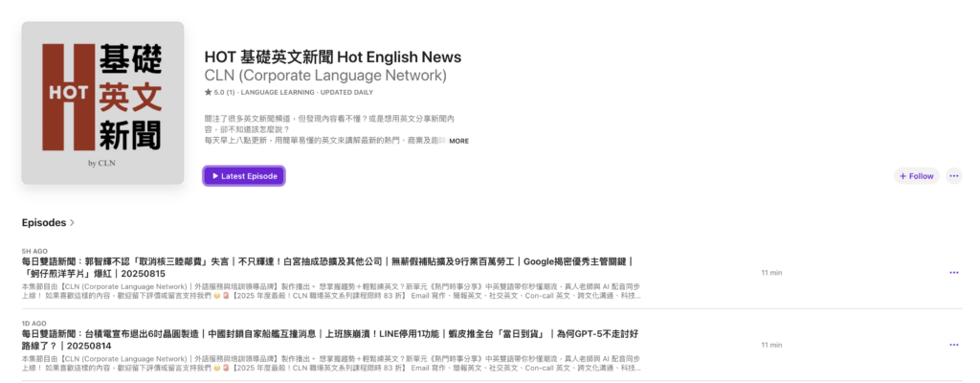The image size is (980, 383).
Task: Click the podcast title HOT 基礎英文新聞
Action: point(332,56)
